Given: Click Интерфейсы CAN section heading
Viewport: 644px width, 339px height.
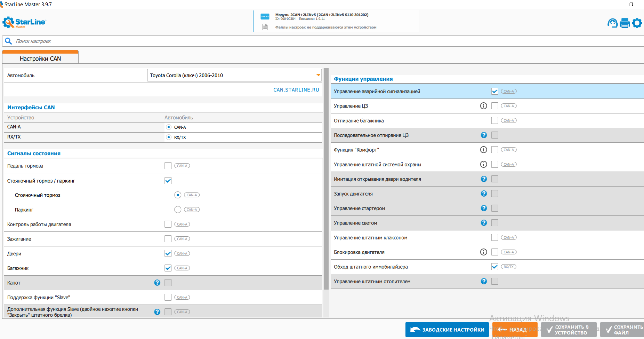Looking at the screenshot, I should pos(31,108).
